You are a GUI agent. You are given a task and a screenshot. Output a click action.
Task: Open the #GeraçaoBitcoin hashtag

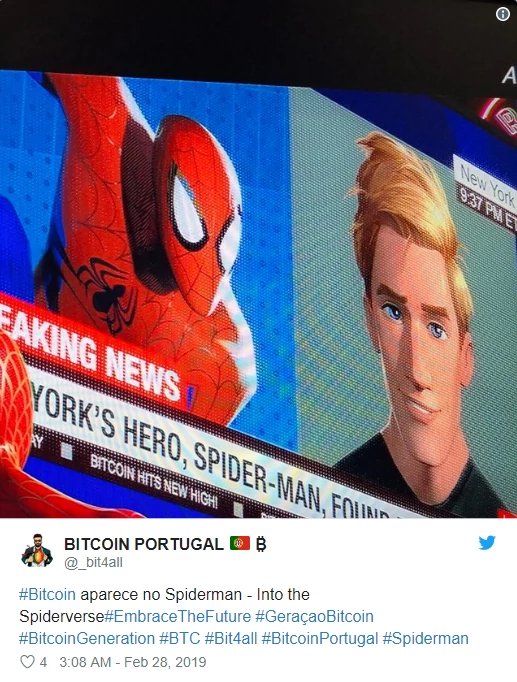pyautogui.click(x=314, y=616)
